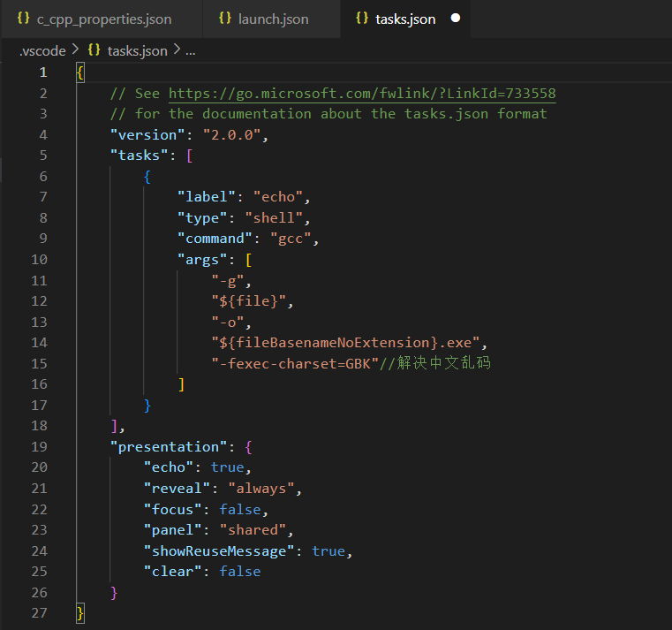Screen dimensions: 672x630
Task: Click the "focus" key
Action: [173, 510]
